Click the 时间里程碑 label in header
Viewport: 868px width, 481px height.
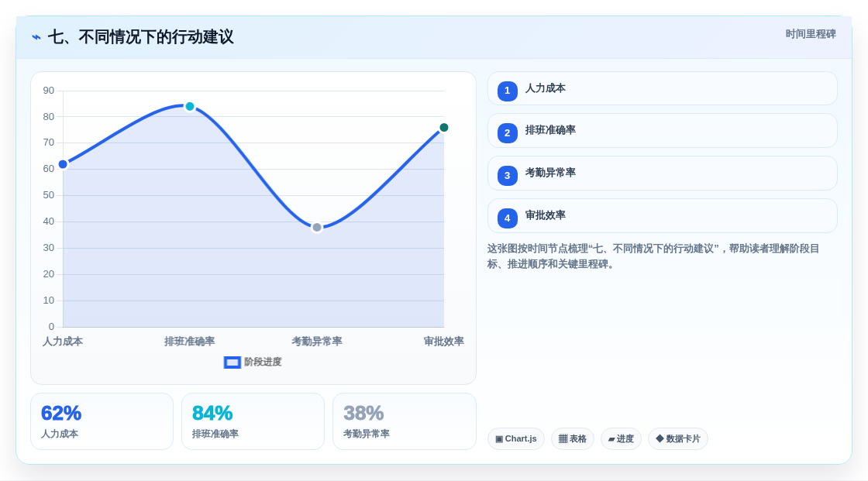click(811, 34)
